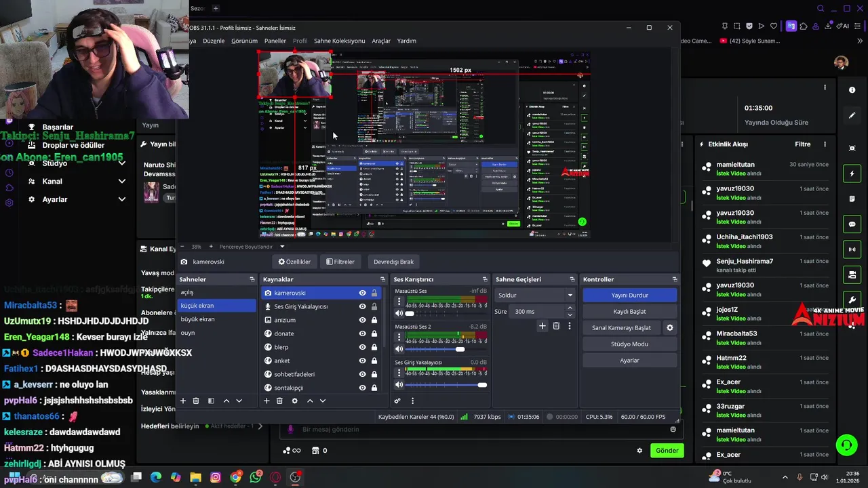Toggle visibility of the anizium source
Viewport: 868px width, 488px height.
click(x=362, y=320)
